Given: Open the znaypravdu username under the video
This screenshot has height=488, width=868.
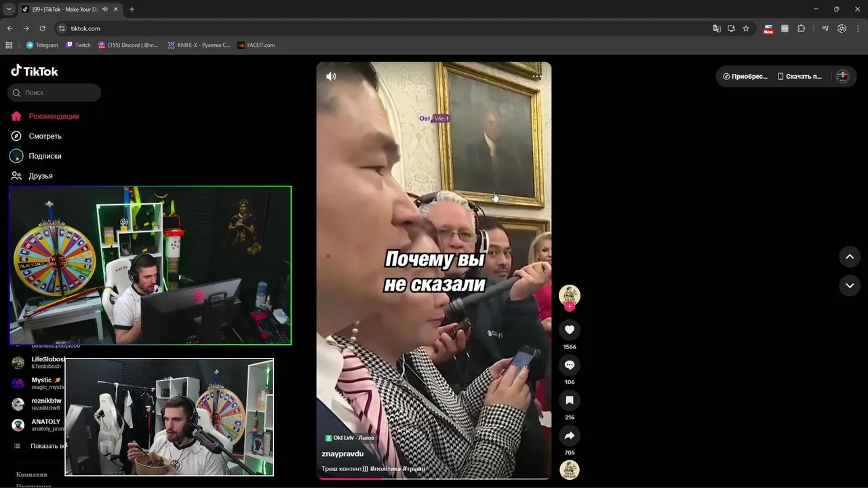Looking at the screenshot, I should (x=342, y=454).
